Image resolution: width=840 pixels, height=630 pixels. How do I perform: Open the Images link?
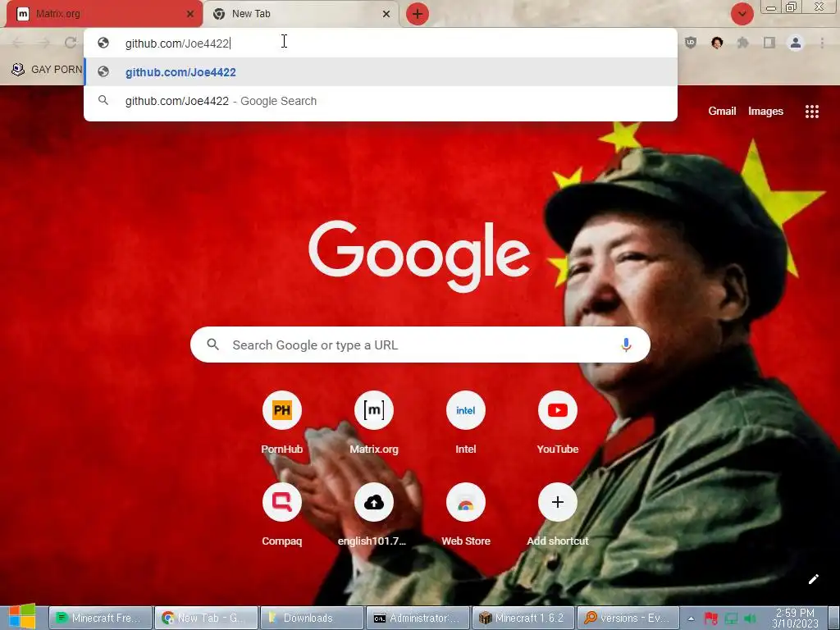click(765, 112)
